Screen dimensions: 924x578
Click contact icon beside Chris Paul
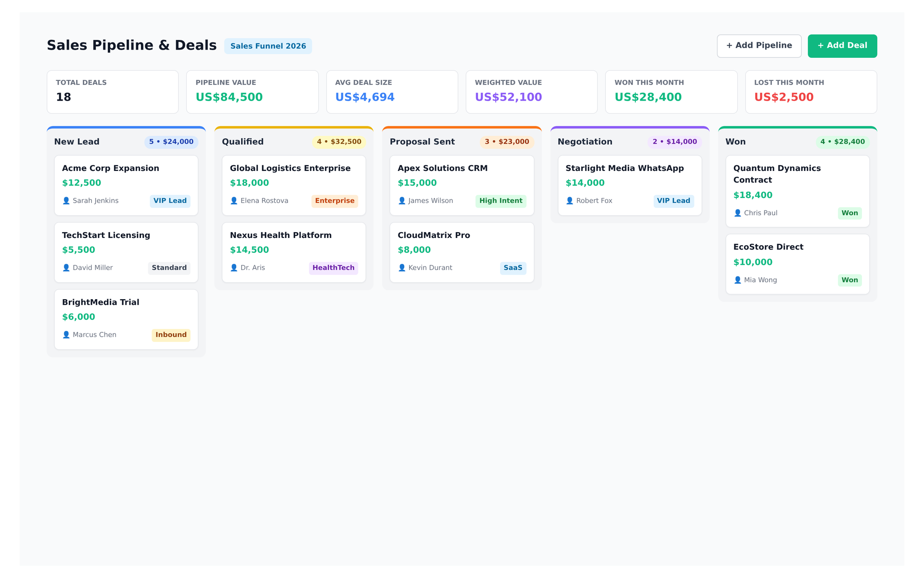point(738,213)
